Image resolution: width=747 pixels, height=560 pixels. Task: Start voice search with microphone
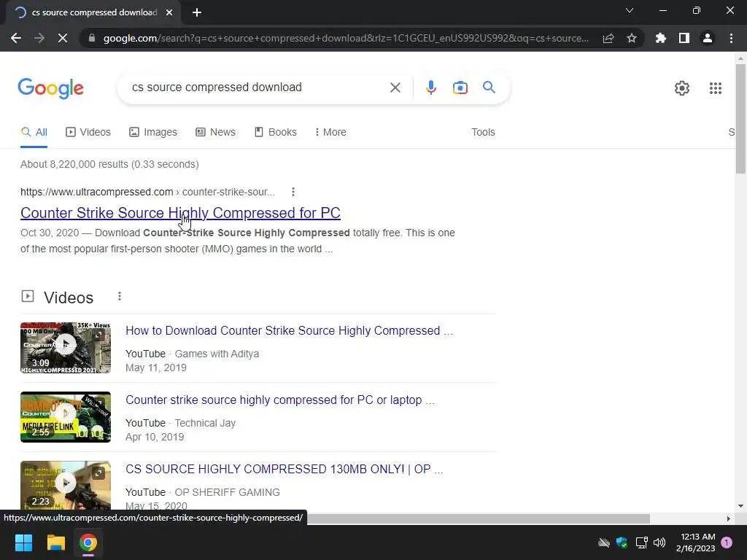(430, 87)
